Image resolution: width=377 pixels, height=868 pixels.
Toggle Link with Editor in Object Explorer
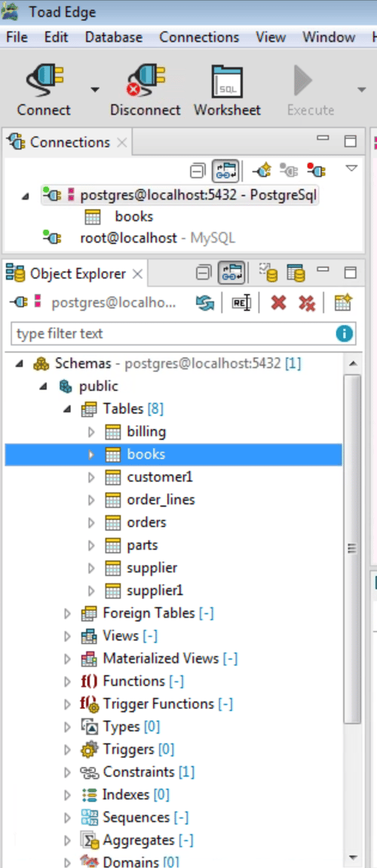pos(232,273)
